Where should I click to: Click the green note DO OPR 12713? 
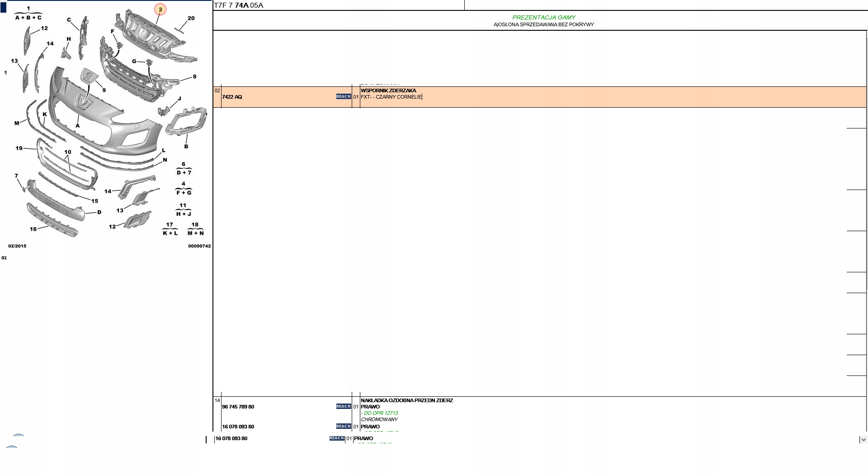coord(380,413)
